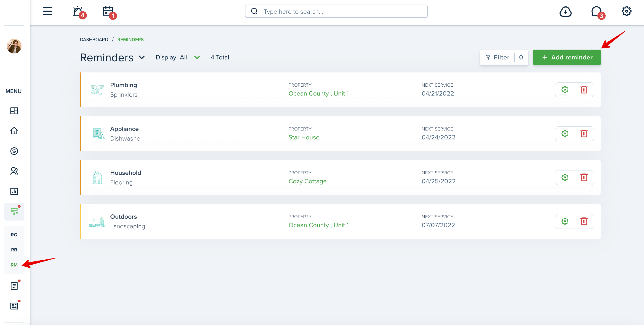
Task: Open Ocean County, Unit 1 in Plumbing row
Action: [319, 93]
